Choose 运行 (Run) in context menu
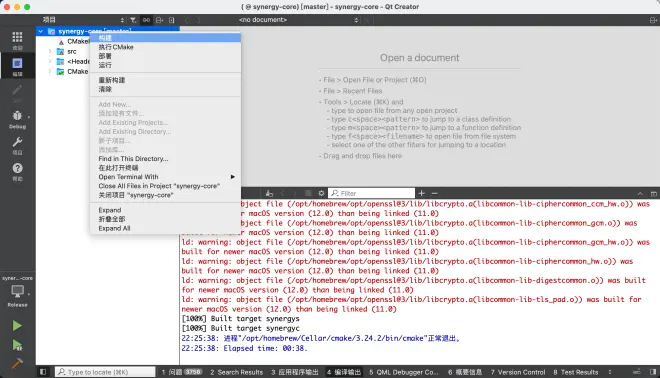This screenshot has height=378, width=660. (165, 65)
